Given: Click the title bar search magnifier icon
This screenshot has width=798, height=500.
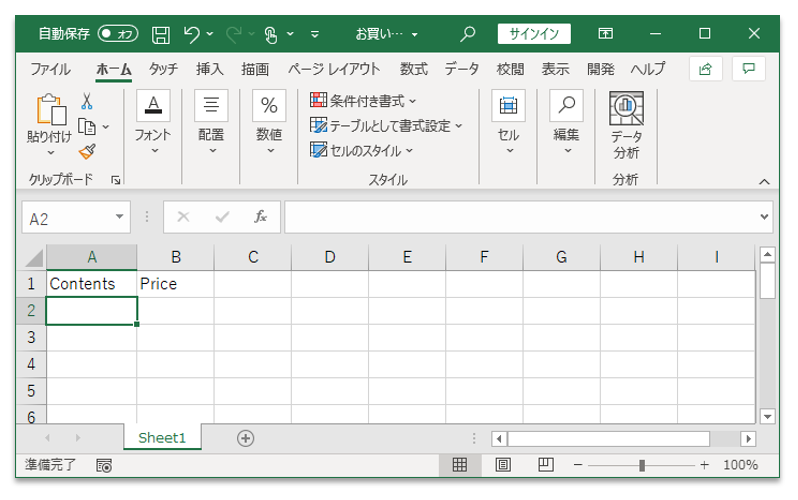Looking at the screenshot, I should coord(467,34).
